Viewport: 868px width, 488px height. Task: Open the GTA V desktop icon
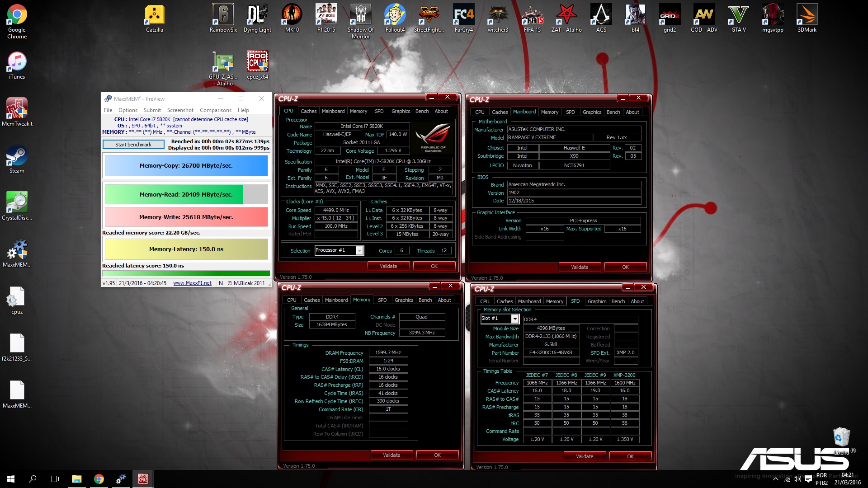pyautogui.click(x=738, y=19)
